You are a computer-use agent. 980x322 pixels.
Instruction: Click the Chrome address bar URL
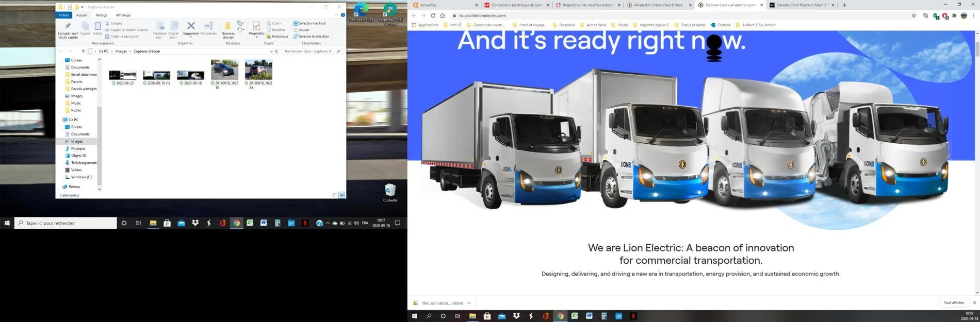pos(482,15)
